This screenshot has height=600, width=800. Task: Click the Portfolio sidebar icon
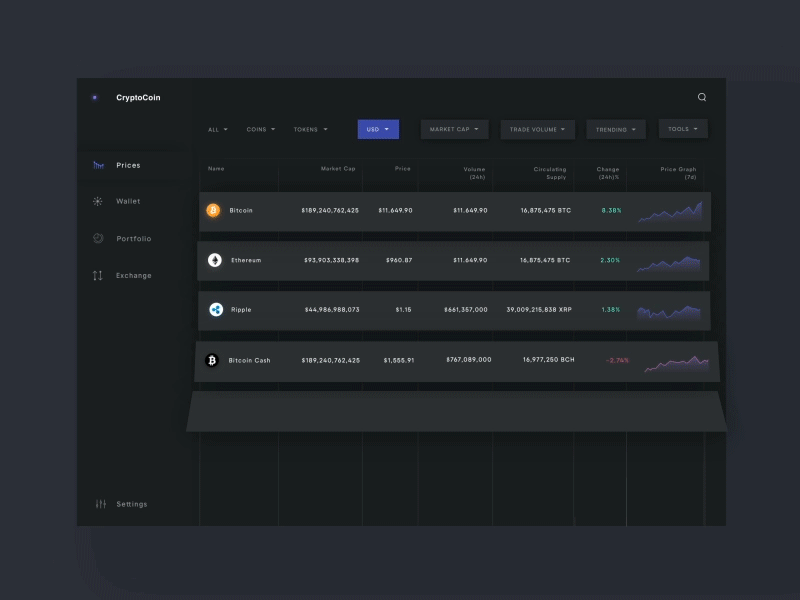point(98,238)
